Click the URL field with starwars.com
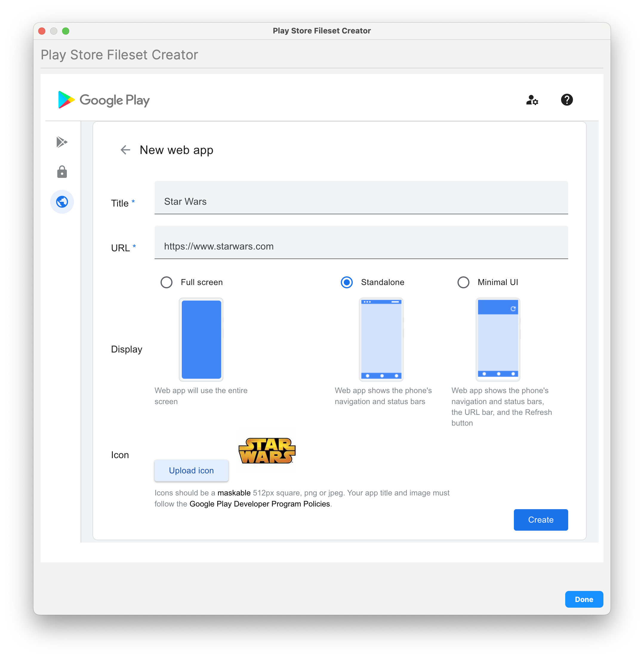The image size is (644, 659). [361, 243]
